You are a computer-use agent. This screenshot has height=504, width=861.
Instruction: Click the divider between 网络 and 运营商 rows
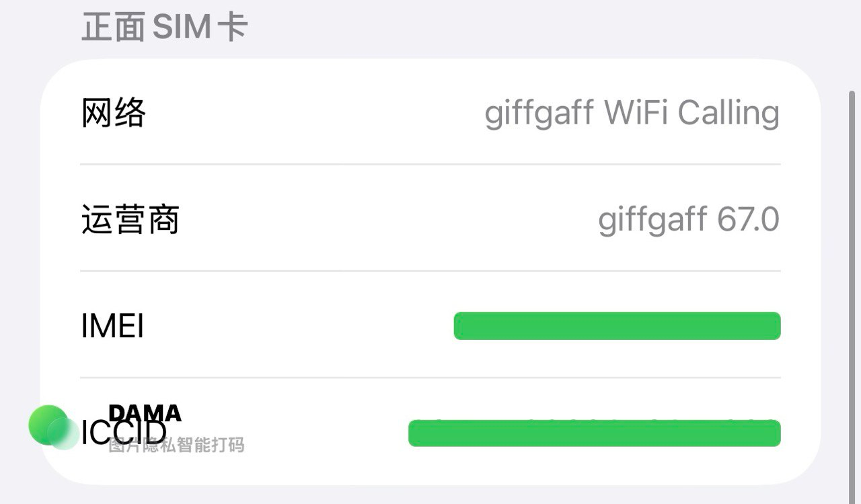point(430,164)
